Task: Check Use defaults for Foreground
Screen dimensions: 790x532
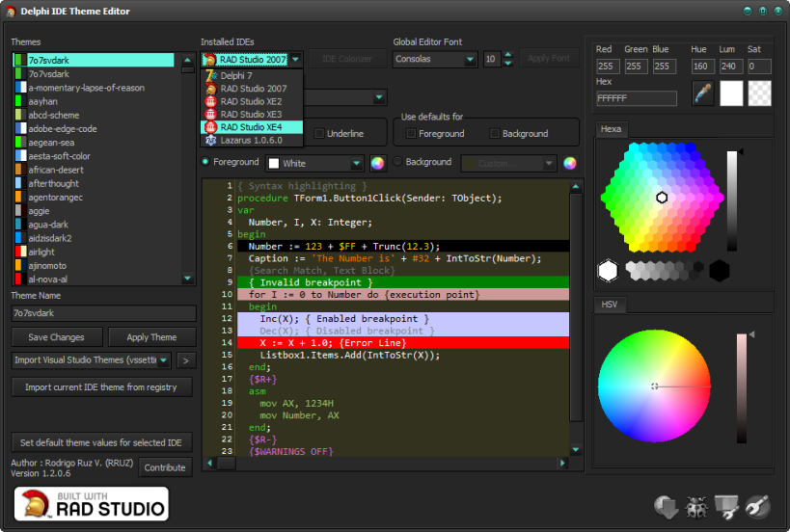Action: (x=412, y=134)
